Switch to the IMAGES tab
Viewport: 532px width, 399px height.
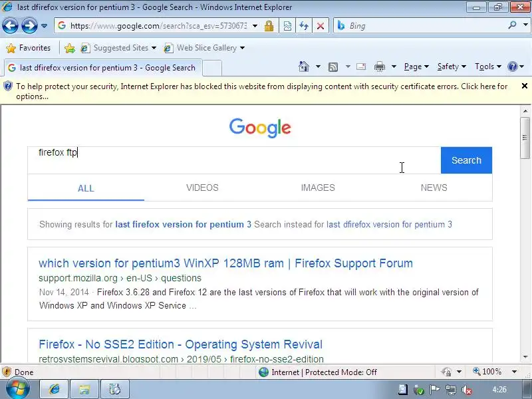(x=318, y=188)
